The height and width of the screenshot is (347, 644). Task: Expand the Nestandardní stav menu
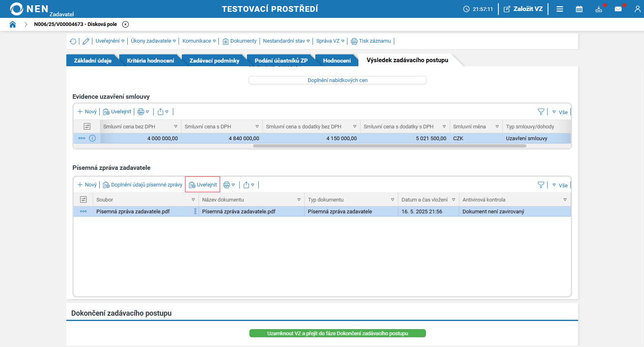pyautogui.click(x=286, y=41)
